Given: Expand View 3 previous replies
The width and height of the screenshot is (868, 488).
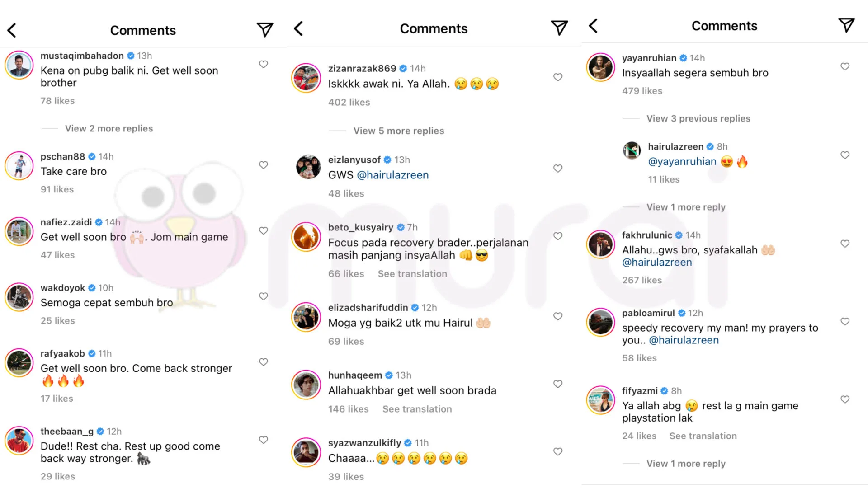Looking at the screenshot, I should click(x=698, y=118).
